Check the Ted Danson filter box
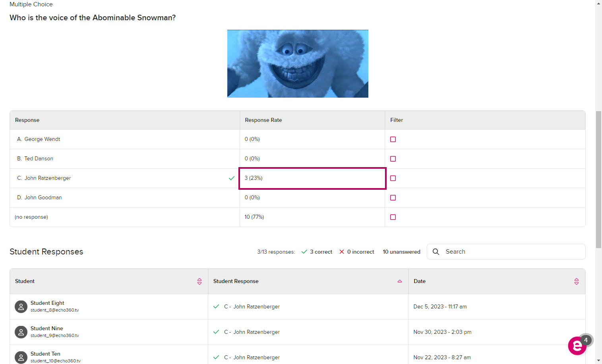The width and height of the screenshot is (602, 364). click(x=393, y=159)
